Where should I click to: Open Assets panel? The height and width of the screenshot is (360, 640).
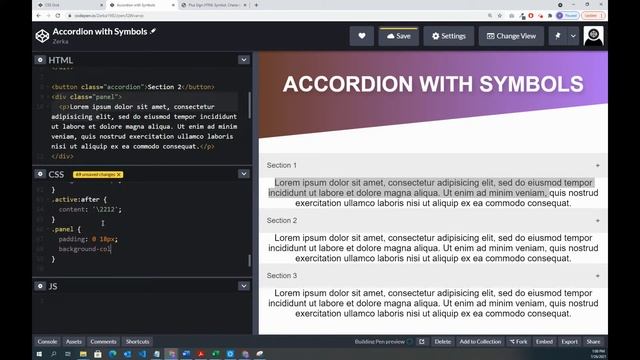point(74,342)
